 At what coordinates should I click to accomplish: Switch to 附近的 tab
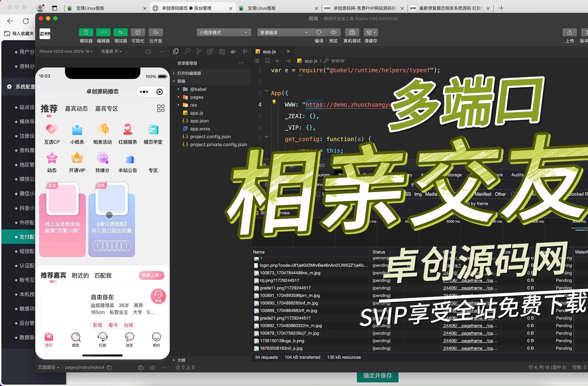pos(80,276)
